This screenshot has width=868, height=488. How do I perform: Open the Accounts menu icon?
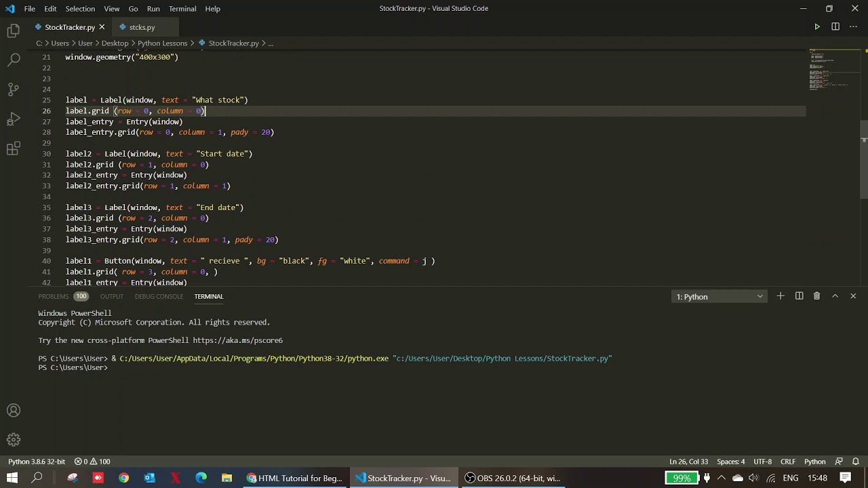pos(14,410)
